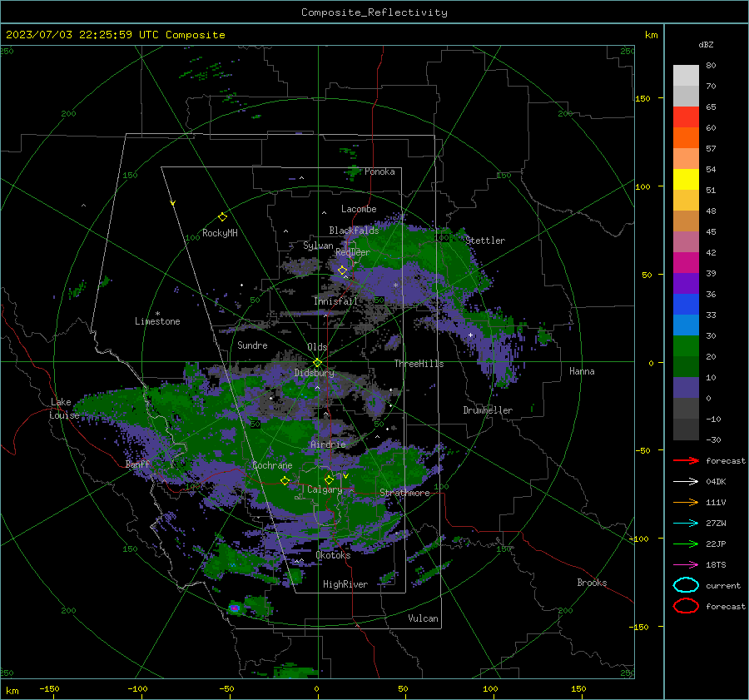Click the yellow diamond marker beside RockyMH
749x700 pixels.
pyautogui.click(x=222, y=217)
